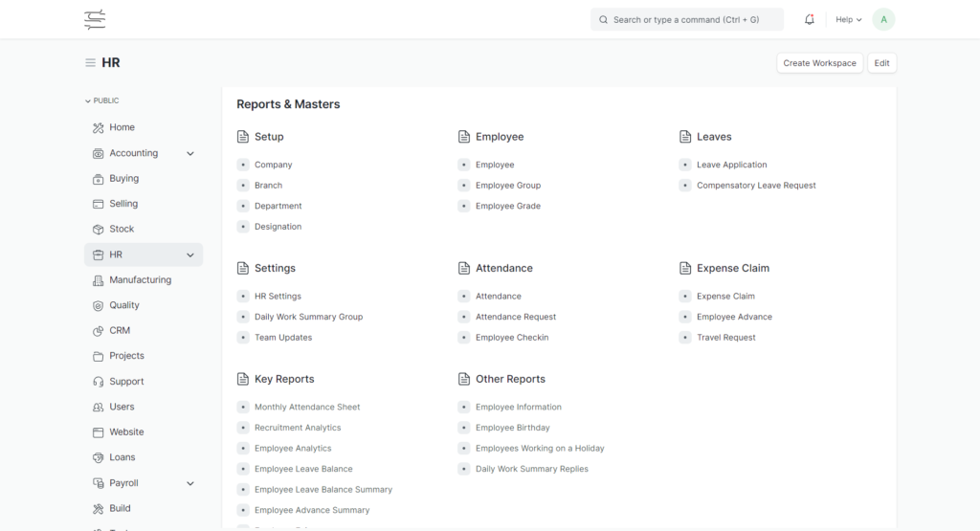This screenshot has width=980, height=531.
Task: Click the Stock box icon in sidebar
Action: (98, 230)
